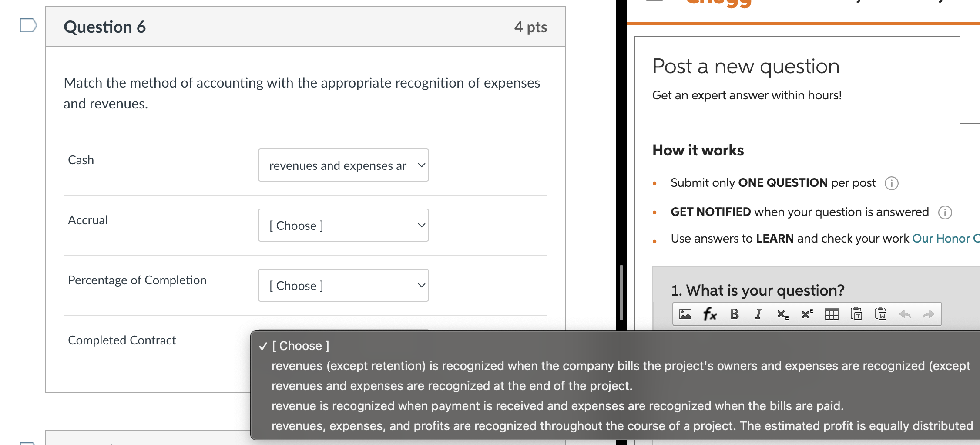Click the paste from Word icon
Viewport: 980px width, 445px height.
(880, 314)
